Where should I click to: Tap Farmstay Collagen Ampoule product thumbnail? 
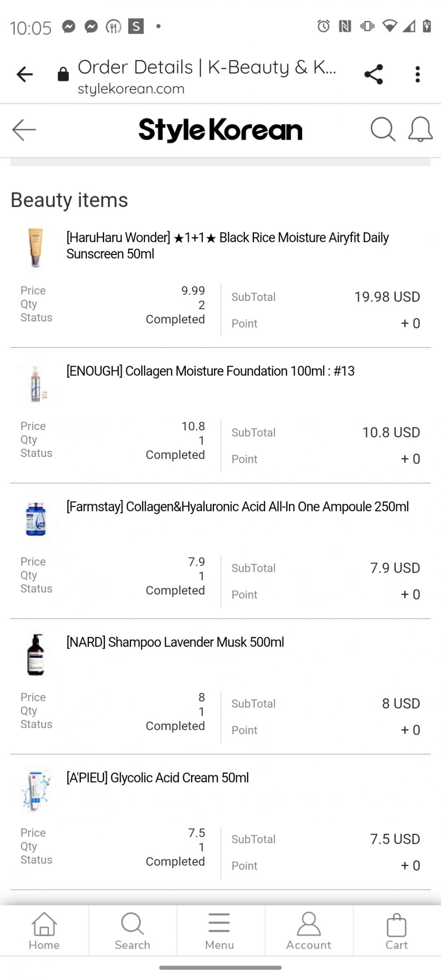[x=35, y=519]
